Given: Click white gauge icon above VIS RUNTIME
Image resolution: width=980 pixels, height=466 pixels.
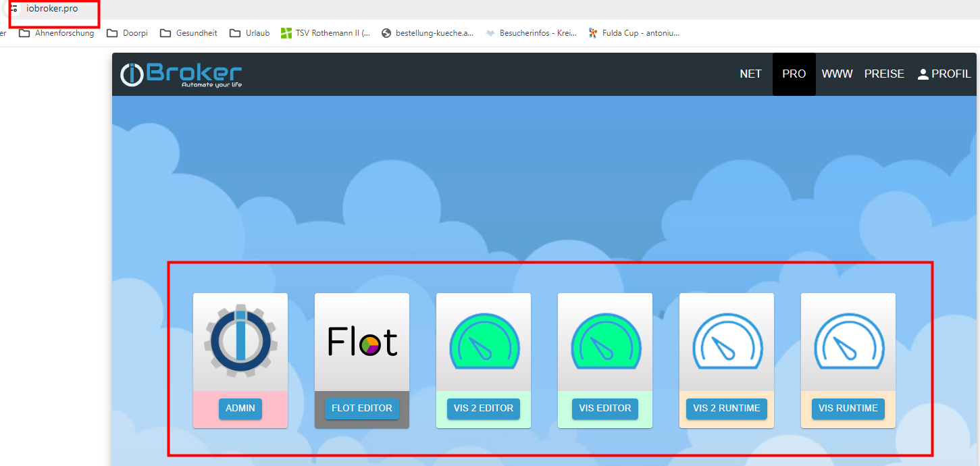Looking at the screenshot, I should click(848, 341).
